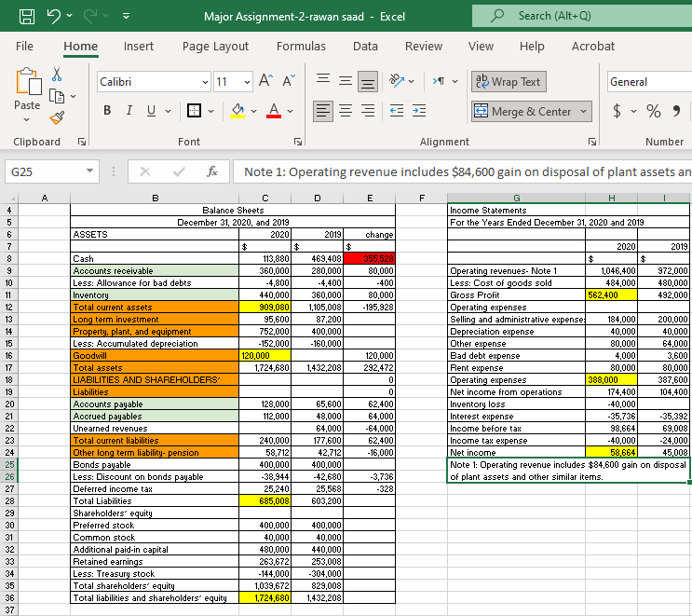The height and width of the screenshot is (616, 692).
Task: Click the Save icon in title bar
Action: point(27,17)
